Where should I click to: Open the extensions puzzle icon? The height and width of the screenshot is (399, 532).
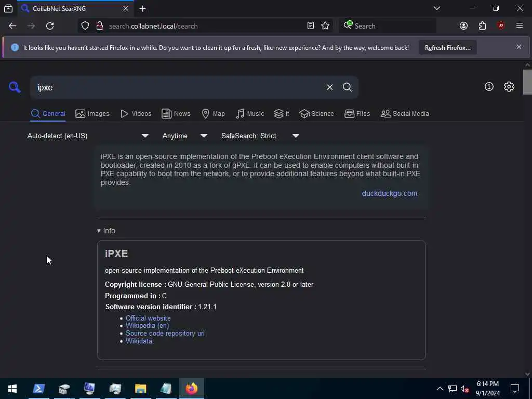click(x=482, y=26)
